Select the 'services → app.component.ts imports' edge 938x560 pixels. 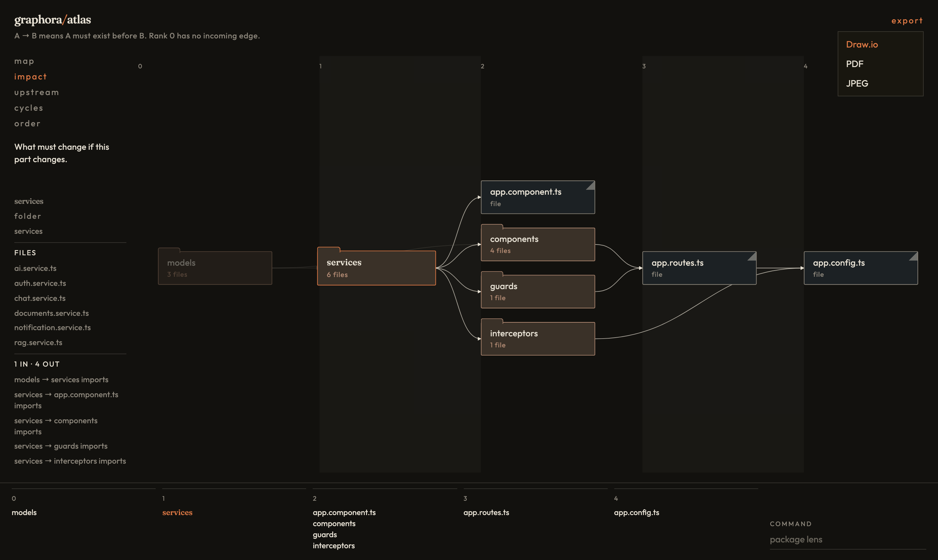[x=66, y=400]
